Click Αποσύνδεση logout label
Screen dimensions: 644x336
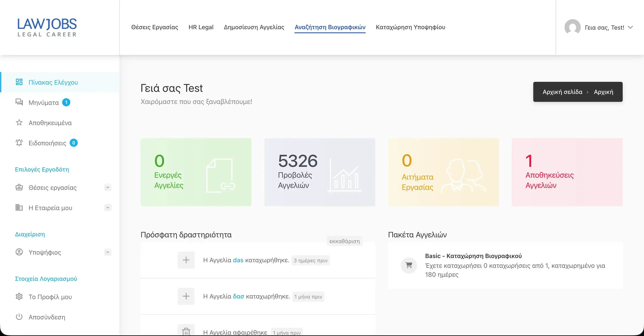(x=47, y=317)
